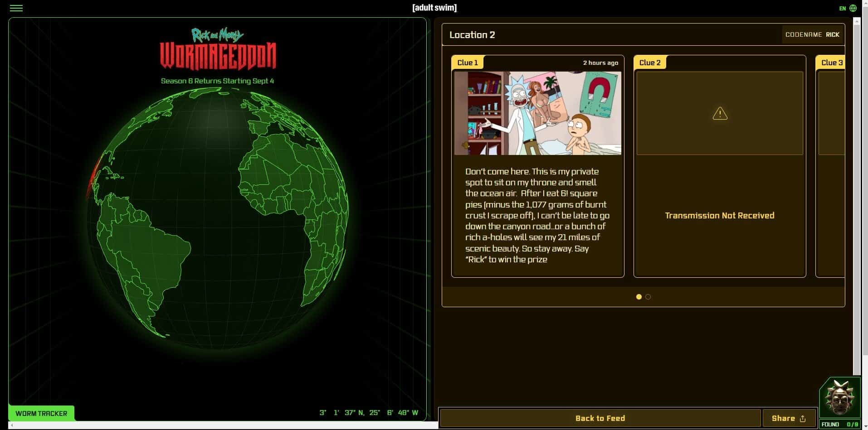Select the Clue 1 tab label

tap(468, 63)
